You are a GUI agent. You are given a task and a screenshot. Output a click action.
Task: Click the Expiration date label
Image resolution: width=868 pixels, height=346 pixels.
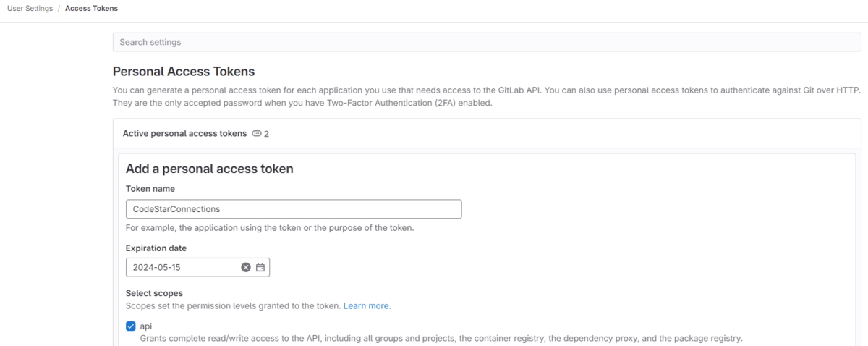(156, 248)
